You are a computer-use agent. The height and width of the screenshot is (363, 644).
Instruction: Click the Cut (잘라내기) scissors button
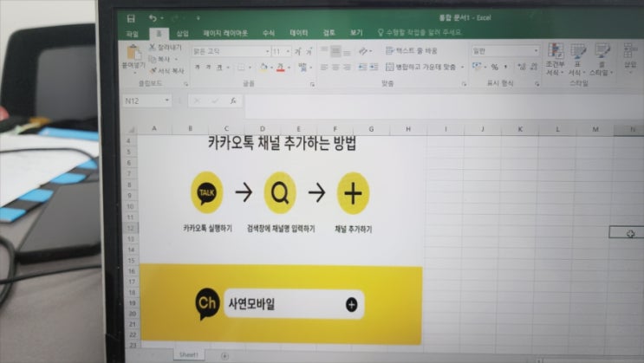tap(166, 48)
